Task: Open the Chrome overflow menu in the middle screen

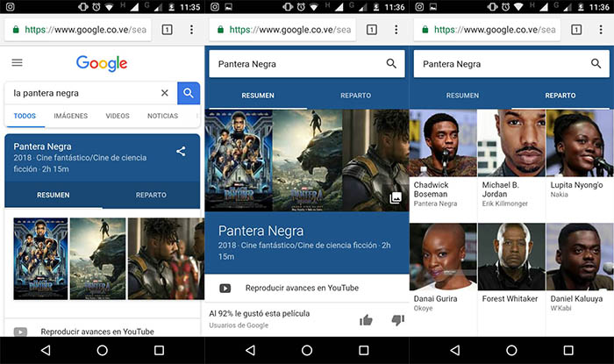Action: [x=396, y=29]
